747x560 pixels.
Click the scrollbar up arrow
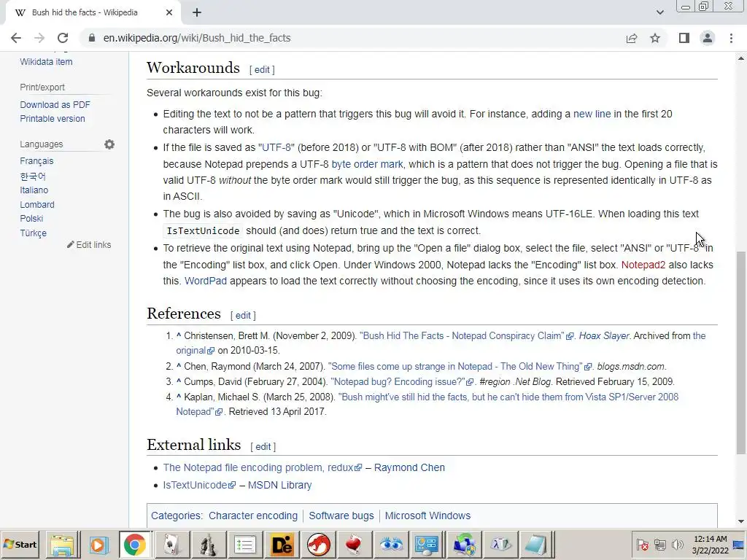[741, 58]
